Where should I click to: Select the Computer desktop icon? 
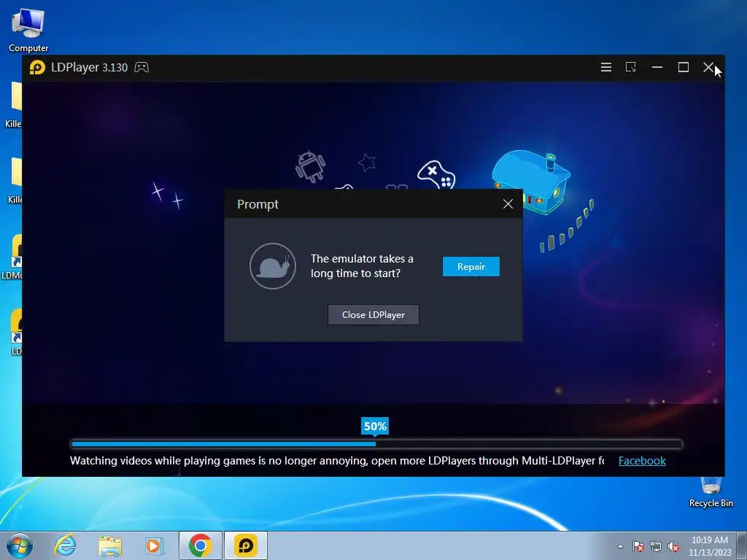click(x=28, y=29)
